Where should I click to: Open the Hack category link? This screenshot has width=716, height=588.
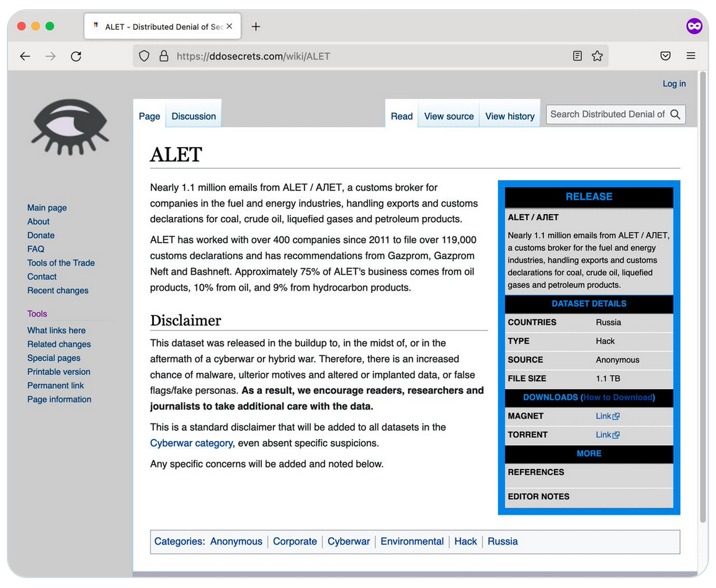[x=465, y=541]
